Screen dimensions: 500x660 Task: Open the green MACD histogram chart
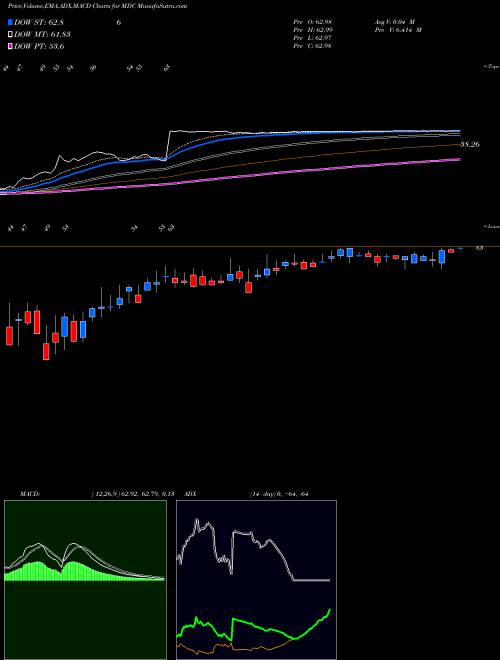tap(85, 580)
